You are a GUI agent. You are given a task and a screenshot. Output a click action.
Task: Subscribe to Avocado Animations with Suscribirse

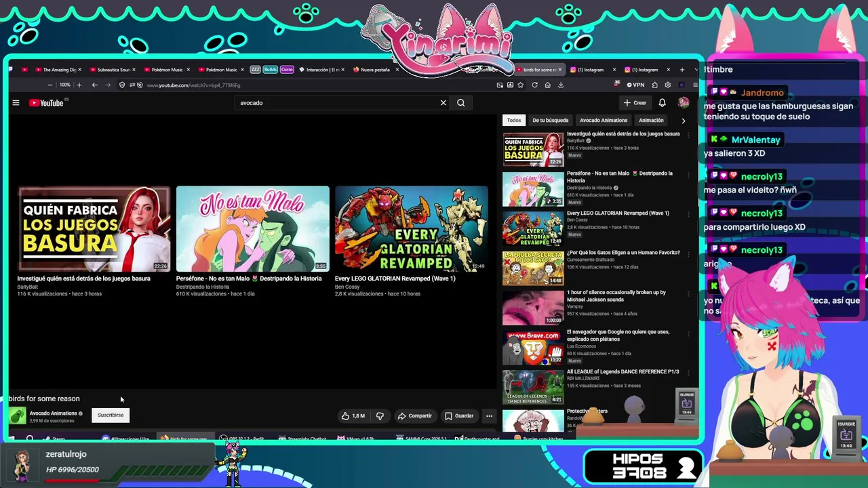(111, 415)
